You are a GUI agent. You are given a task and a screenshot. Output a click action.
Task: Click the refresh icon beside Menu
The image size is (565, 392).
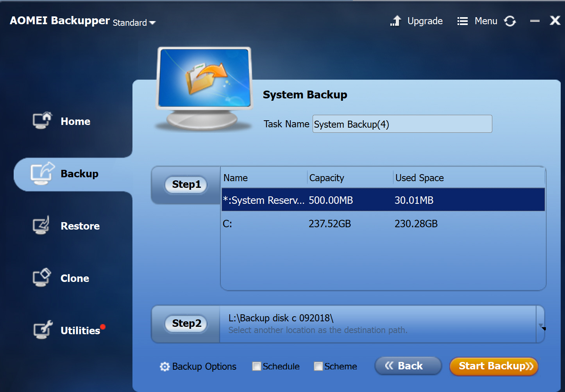pyautogui.click(x=510, y=21)
